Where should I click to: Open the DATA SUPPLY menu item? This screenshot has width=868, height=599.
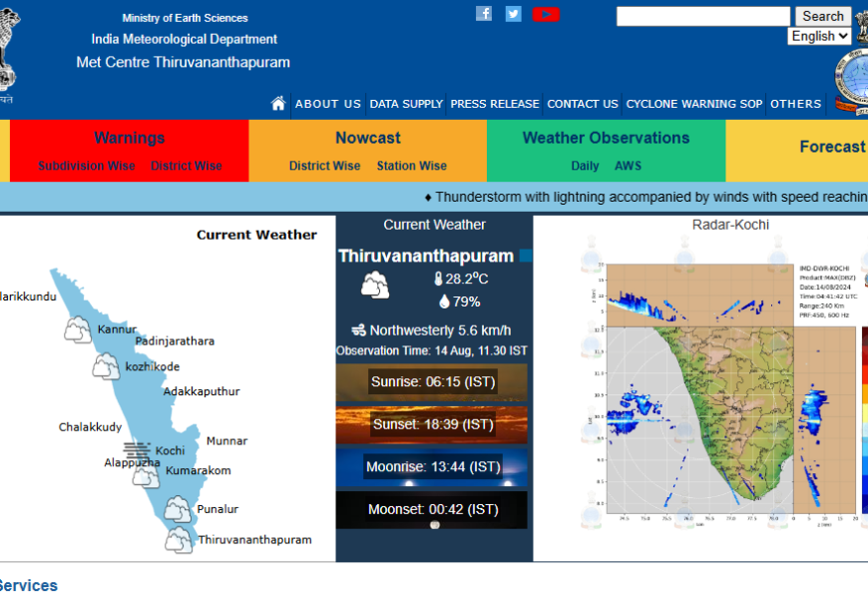pos(406,104)
